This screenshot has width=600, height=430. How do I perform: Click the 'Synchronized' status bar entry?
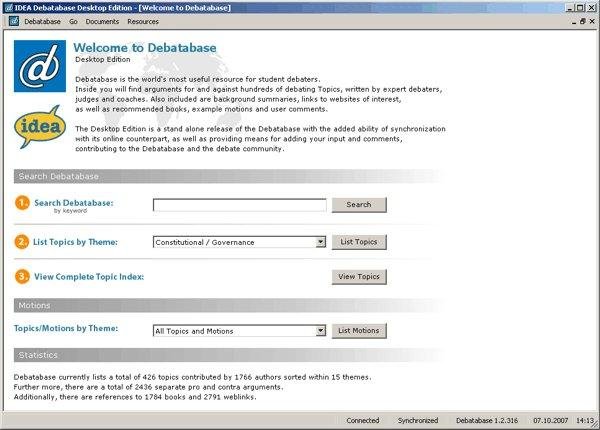coord(418,420)
